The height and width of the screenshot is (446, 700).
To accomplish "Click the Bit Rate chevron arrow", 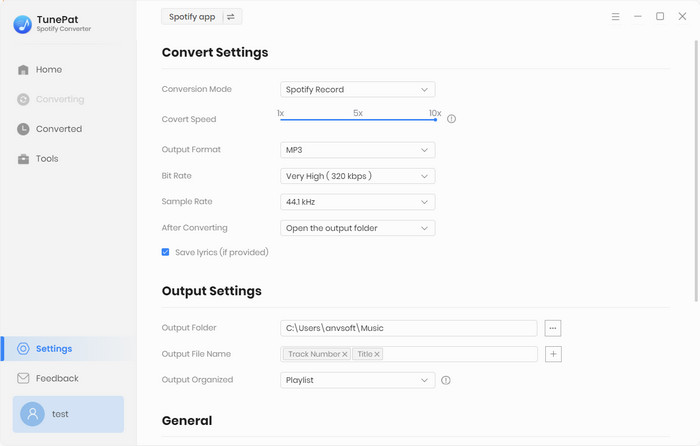I will (x=424, y=176).
